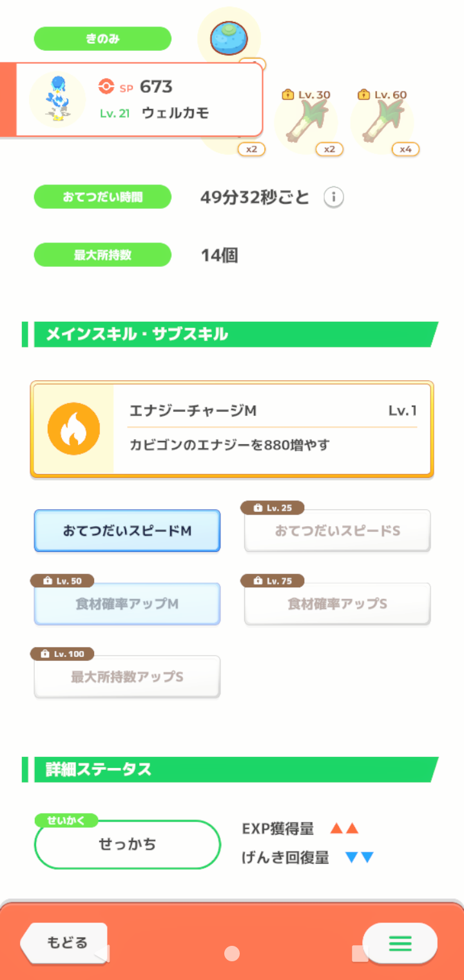This screenshot has width=464, height=980.
Task: Tap the Lv. 25 lock badge
Action: point(273,508)
